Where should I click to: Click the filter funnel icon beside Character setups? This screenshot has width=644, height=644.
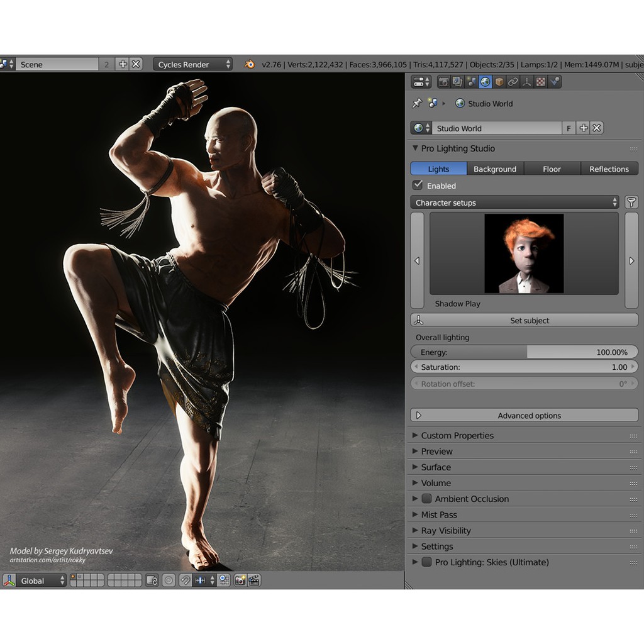tap(631, 202)
